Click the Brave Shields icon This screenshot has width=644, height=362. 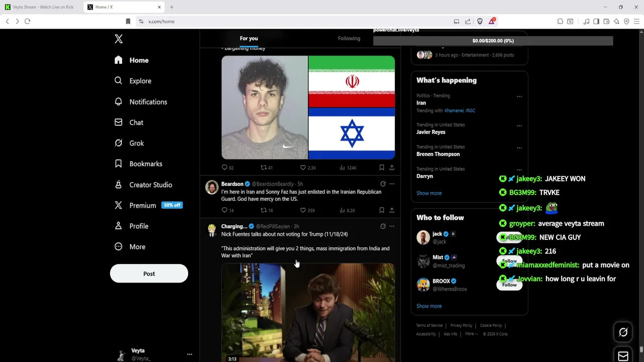[480, 21]
